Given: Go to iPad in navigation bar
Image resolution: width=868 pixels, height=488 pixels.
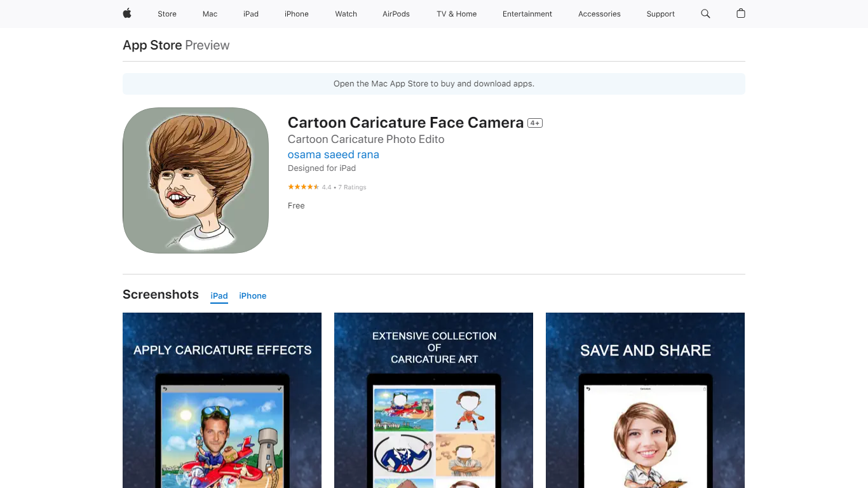Looking at the screenshot, I should coord(251,14).
